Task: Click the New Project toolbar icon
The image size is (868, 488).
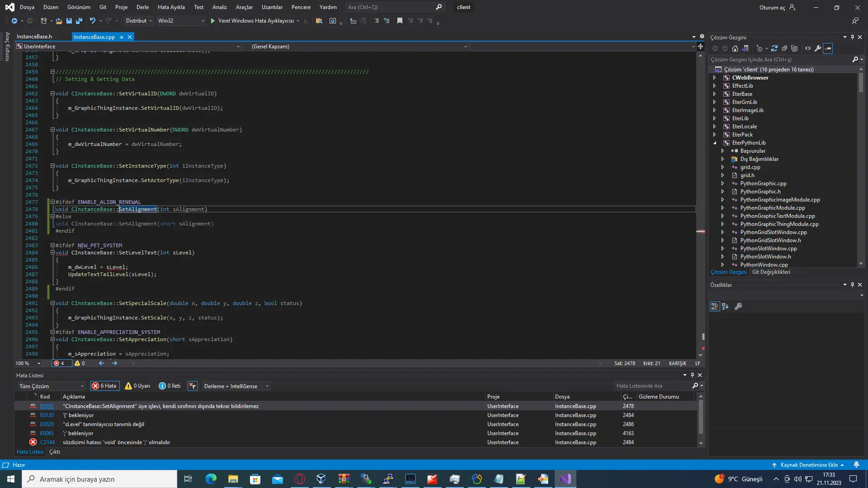Action: [x=43, y=21]
